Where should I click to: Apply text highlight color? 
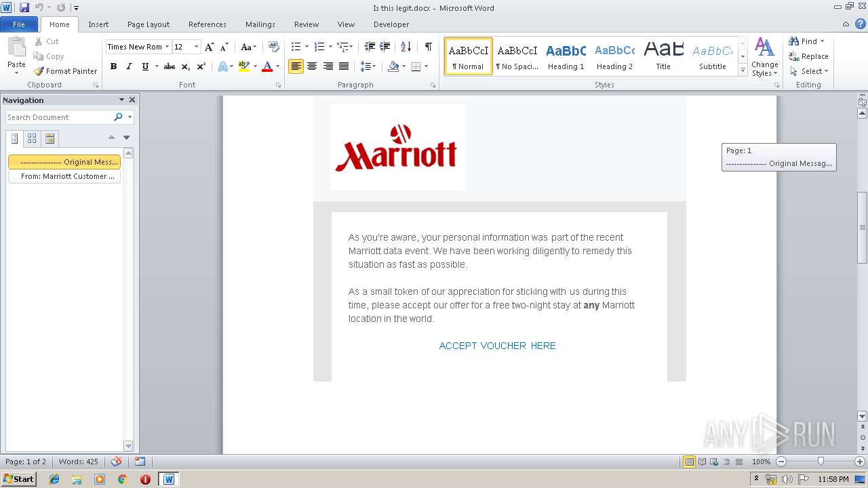(x=244, y=66)
